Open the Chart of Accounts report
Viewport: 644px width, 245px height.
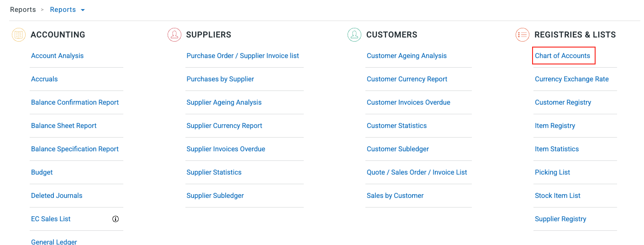tap(562, 56)
